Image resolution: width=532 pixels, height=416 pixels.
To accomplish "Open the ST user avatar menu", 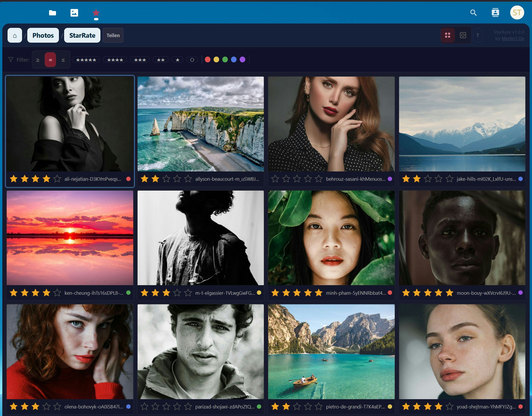I will pos(517,12).
